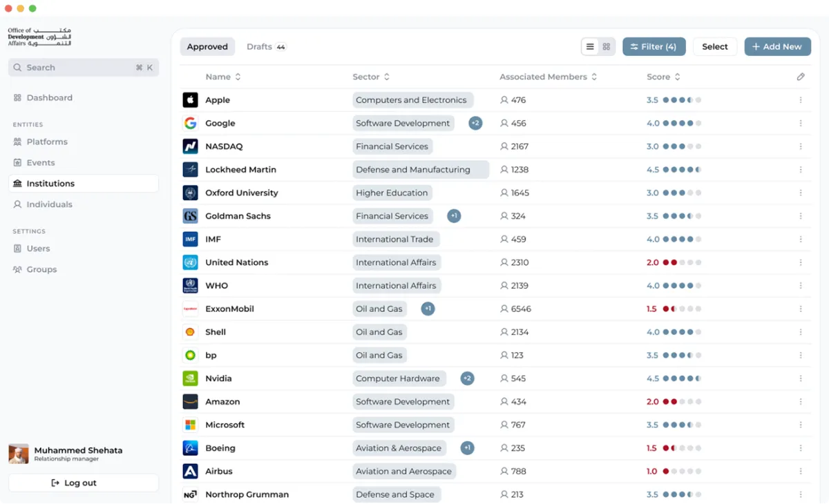Switch to the Approved tab
The width and height of the screenshot is (829, 504).
click(207, 46)
